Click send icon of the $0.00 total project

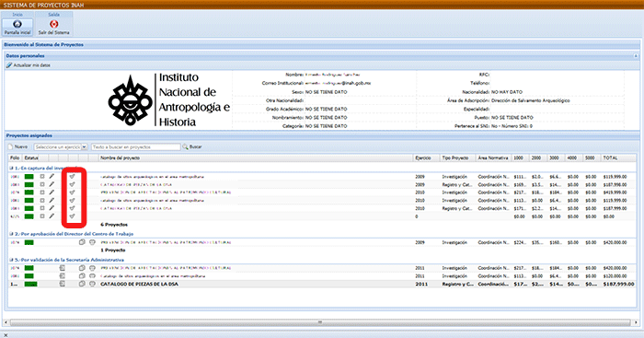click(73, 216)
